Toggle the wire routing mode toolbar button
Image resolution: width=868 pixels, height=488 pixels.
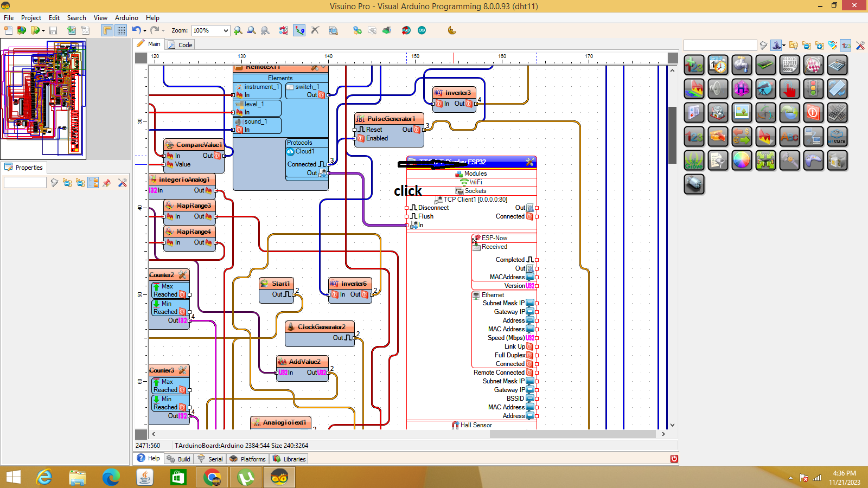click(x=299, y=30)
